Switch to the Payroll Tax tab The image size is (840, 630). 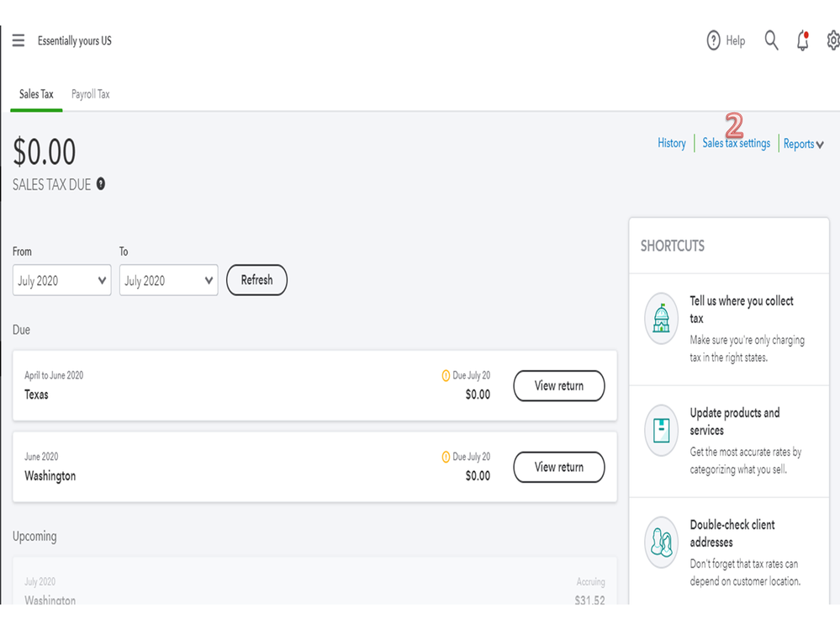point(90,94)
